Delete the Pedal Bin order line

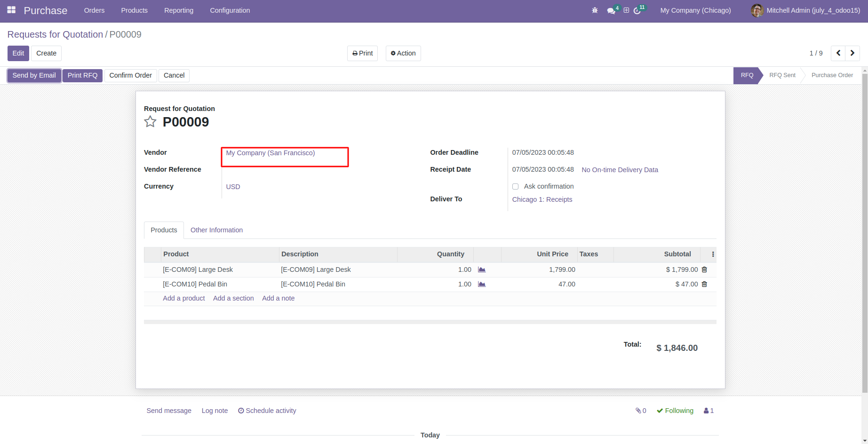click(704, 284)
